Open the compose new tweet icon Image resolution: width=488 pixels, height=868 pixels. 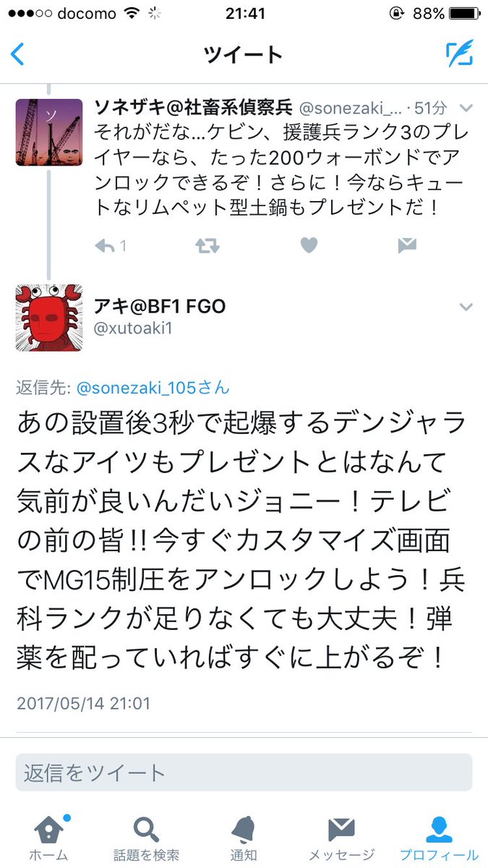[459, 54]
